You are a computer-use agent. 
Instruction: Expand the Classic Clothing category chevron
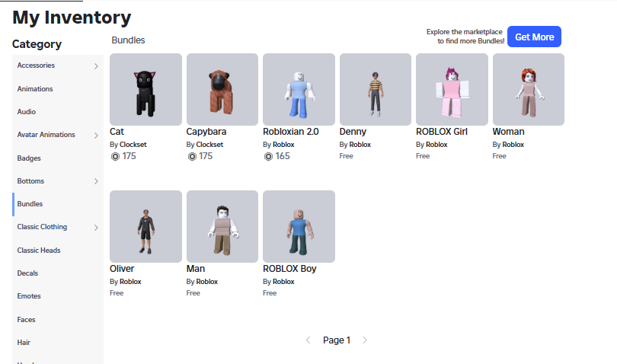tap(96, 228)
